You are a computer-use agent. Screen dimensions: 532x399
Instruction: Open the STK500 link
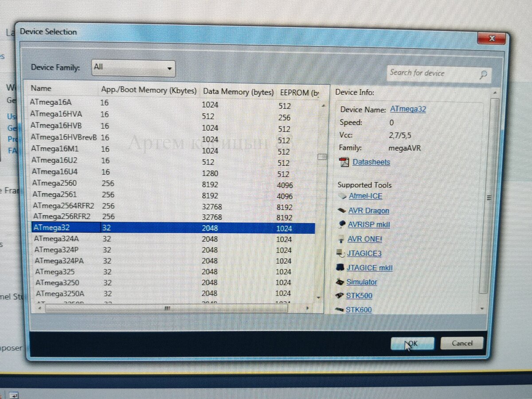coord(359,296)
